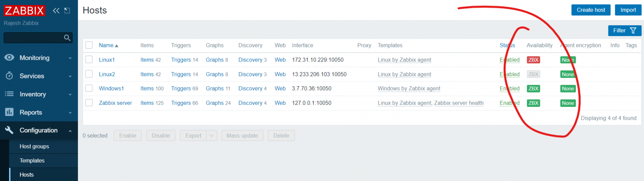644x181 pixels.
Task: Click the None encryption badge for Linux1
Action: 568,60
